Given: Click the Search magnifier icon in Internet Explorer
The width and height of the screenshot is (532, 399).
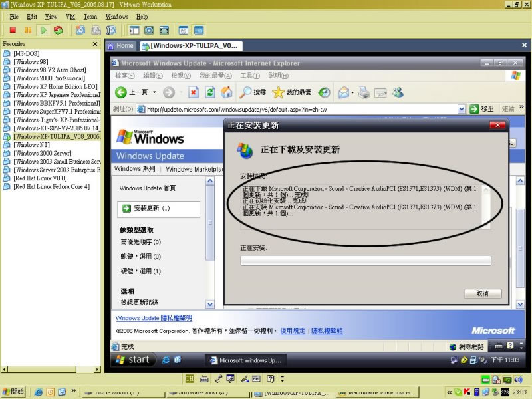Looking at the screenshot, I should pyautogui.click(x=245, y=92).
